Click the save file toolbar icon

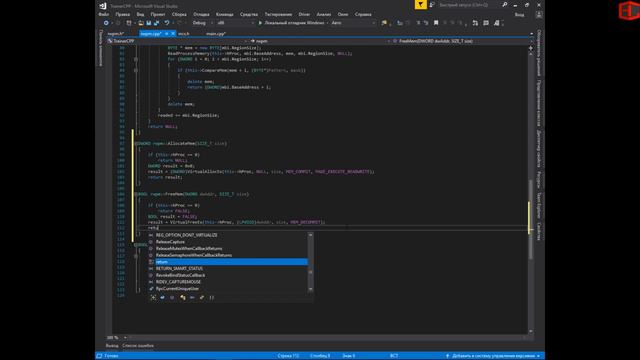click(x=149, y=23)
